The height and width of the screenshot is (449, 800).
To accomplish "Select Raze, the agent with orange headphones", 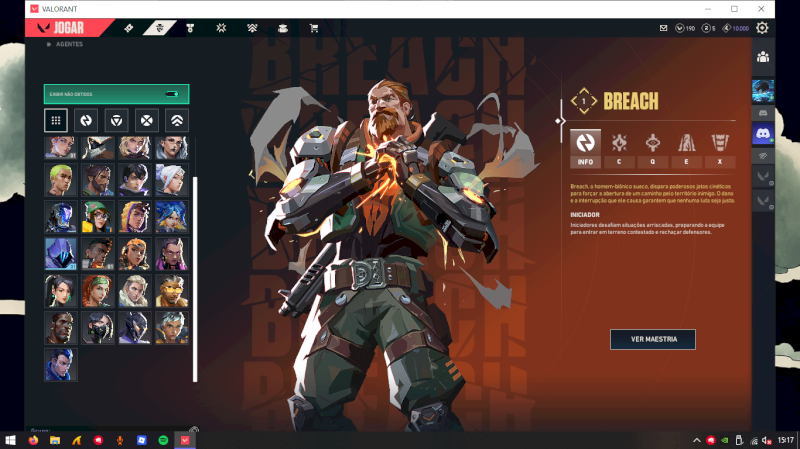I will click(x=135, y=254).
